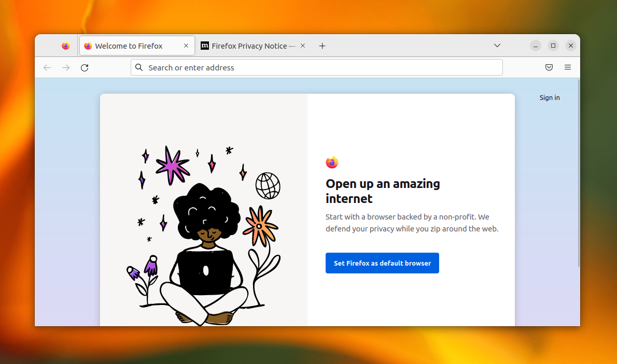The width and height of the screenshot is (617, 364).
Task: Go back one page
Action: [47, 68]
